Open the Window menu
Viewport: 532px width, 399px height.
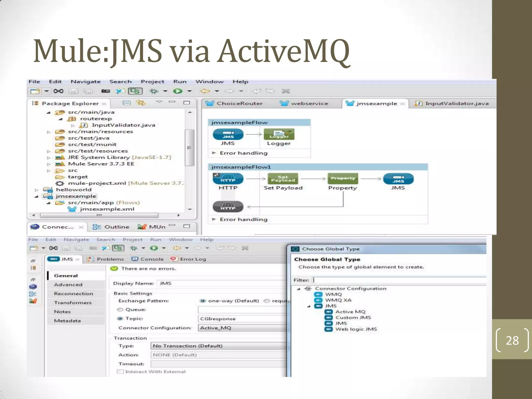[209, 82]
